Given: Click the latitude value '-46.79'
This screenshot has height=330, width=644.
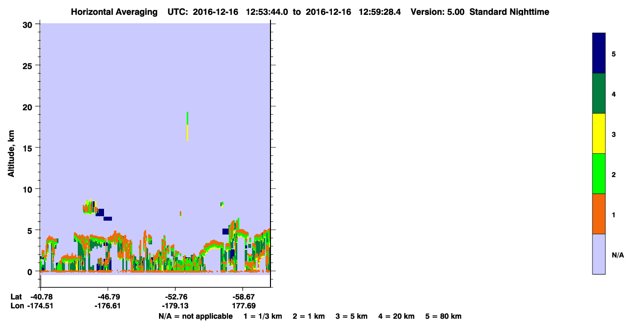Looking at the screenshot, I should [x=108, y=297].
